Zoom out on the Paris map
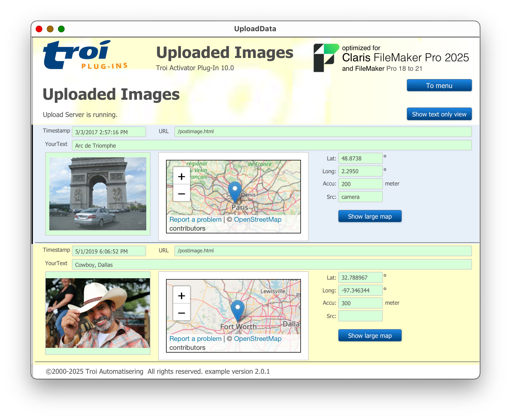Image resolution: width=511 pixels, height=420 pixels. 181,193
